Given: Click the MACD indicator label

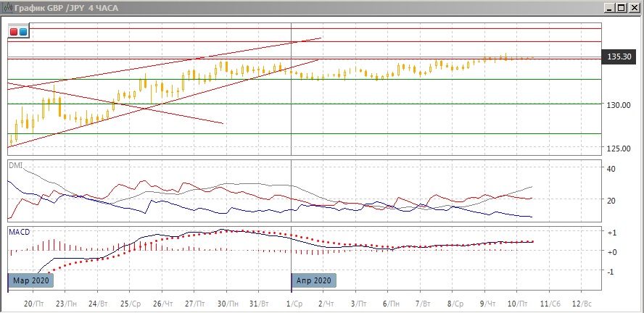Looking at the screenshot, I should [20, 232].
